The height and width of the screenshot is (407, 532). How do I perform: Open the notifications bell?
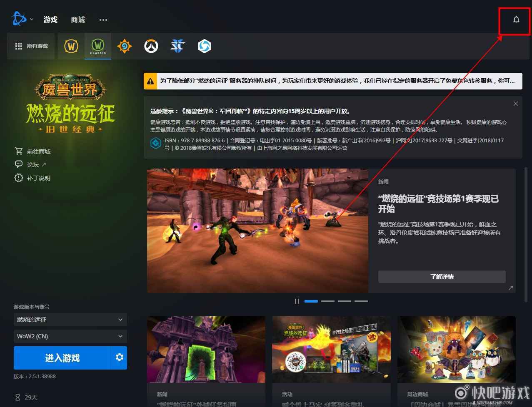(516, 20)
